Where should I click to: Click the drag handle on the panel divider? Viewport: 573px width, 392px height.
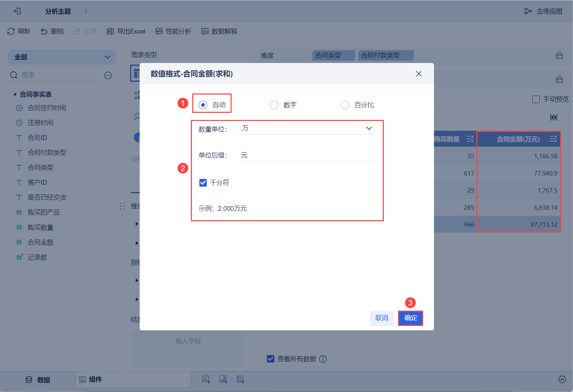(122, 206)
